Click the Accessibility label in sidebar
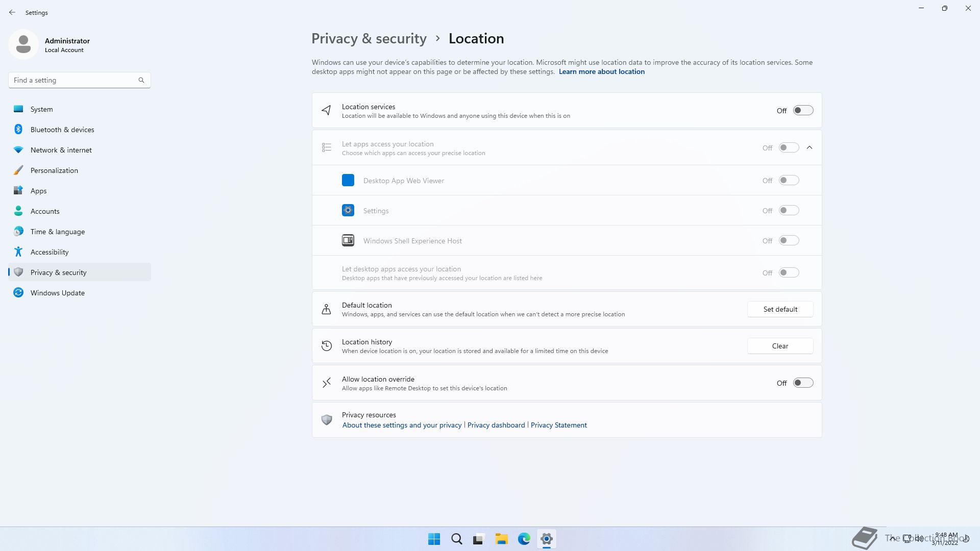Viewport: 980px width, 551px height. click(x=50, y=252)
